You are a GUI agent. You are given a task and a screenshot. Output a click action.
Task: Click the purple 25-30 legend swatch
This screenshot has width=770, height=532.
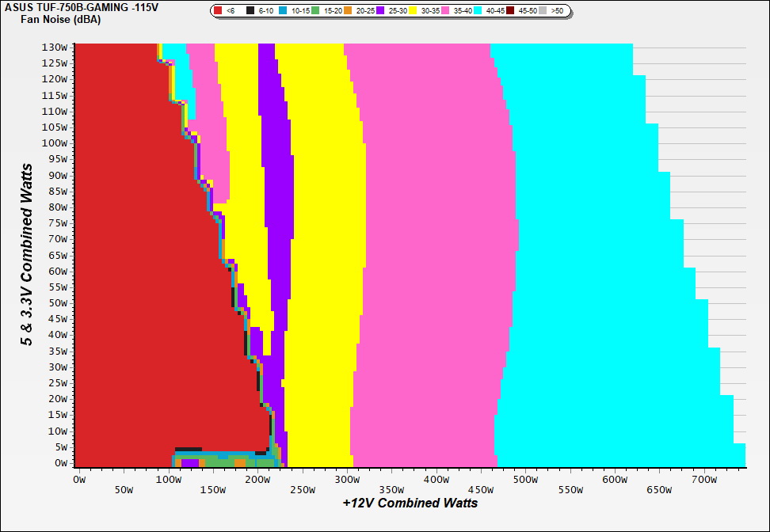[381, 11]
